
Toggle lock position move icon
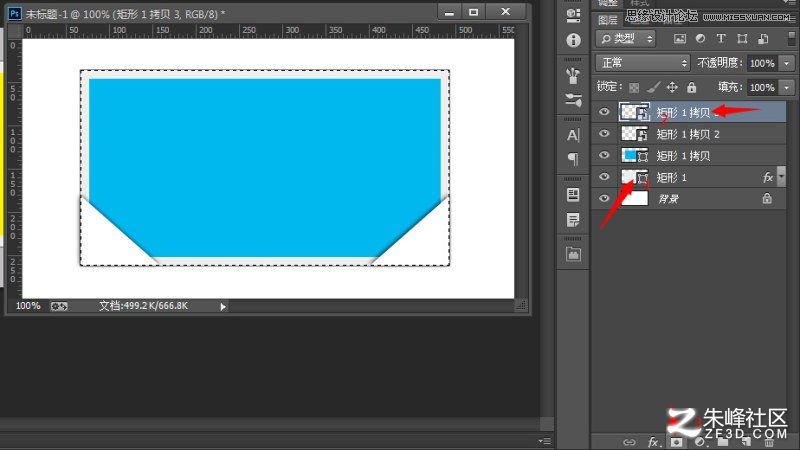pos(672,88)
